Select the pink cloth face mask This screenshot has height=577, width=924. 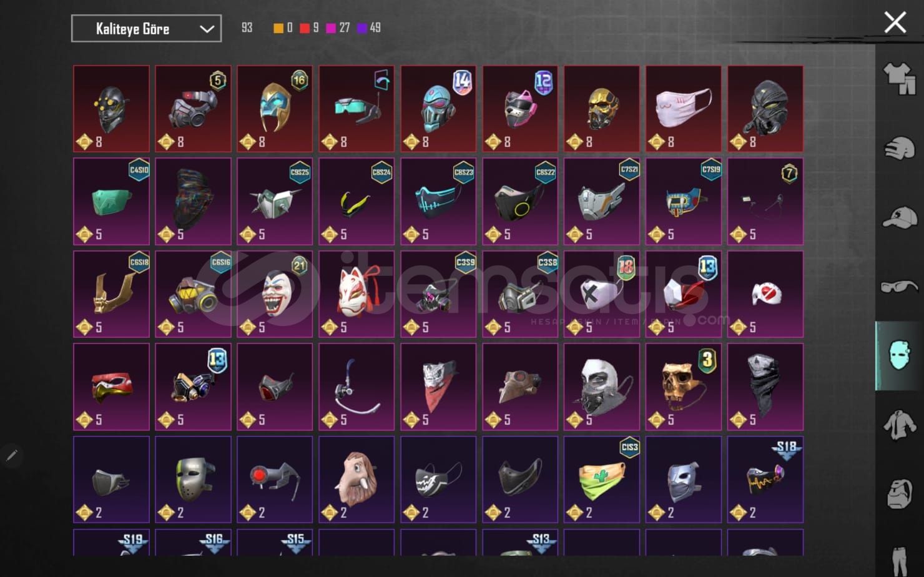coord(684,109)
